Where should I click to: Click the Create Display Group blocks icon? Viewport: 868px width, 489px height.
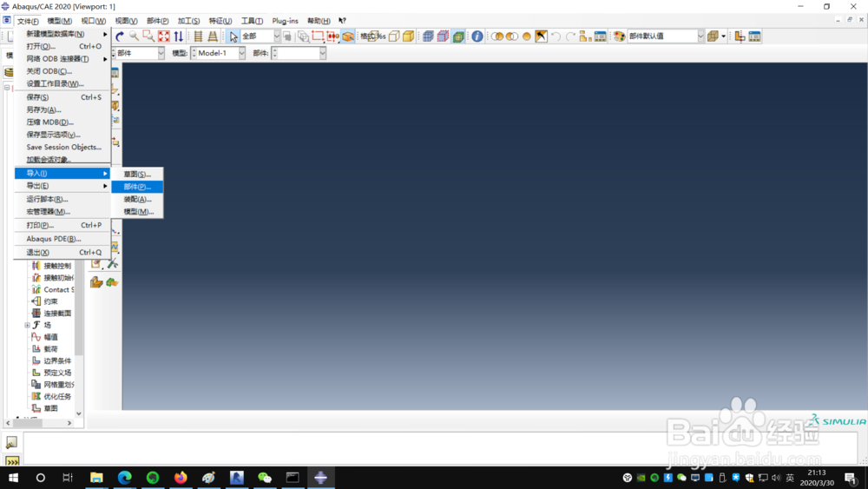coord(585,36)
